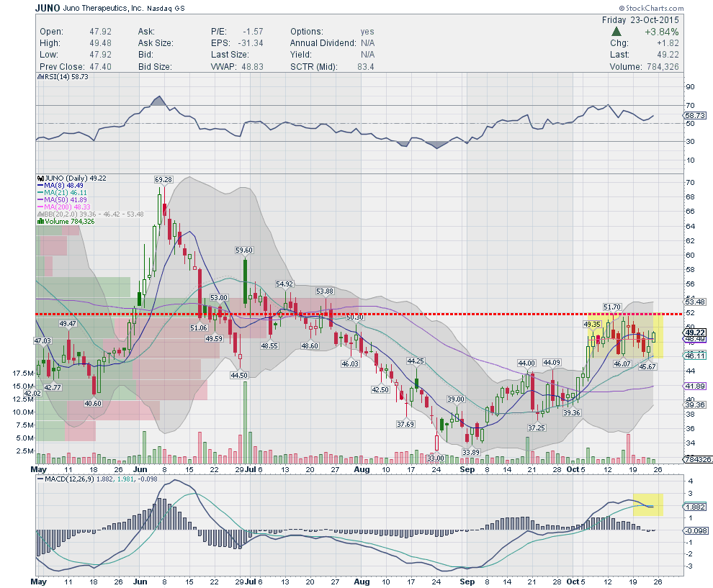This screenshot has height=588, width=713.
Task: Click the 53.48 upper band axis tag
Action: (695, 302)
